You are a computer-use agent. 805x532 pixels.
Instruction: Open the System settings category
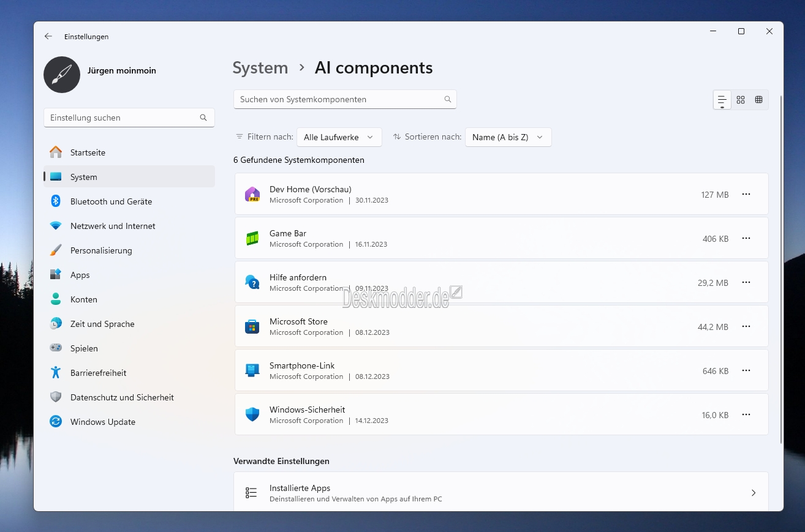coord(129,177)
